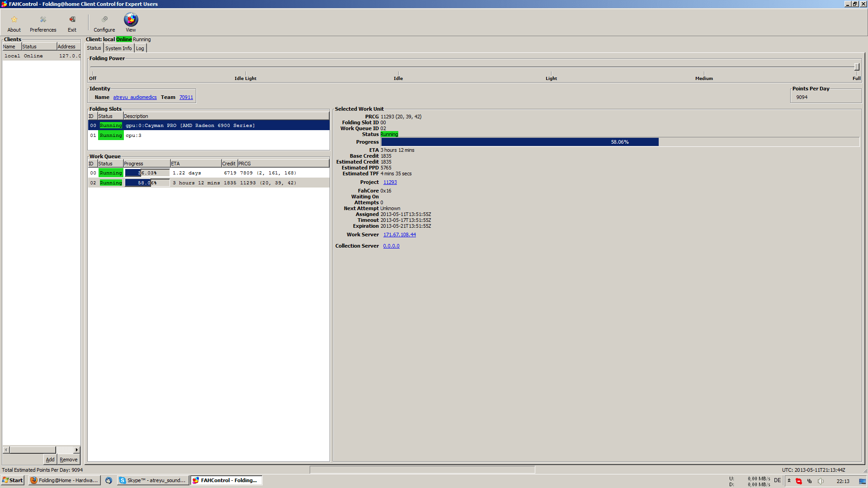Viewport: 868px width, 488px height.
Task: Open project 11293 link
Action: click(x=390, y=182)
